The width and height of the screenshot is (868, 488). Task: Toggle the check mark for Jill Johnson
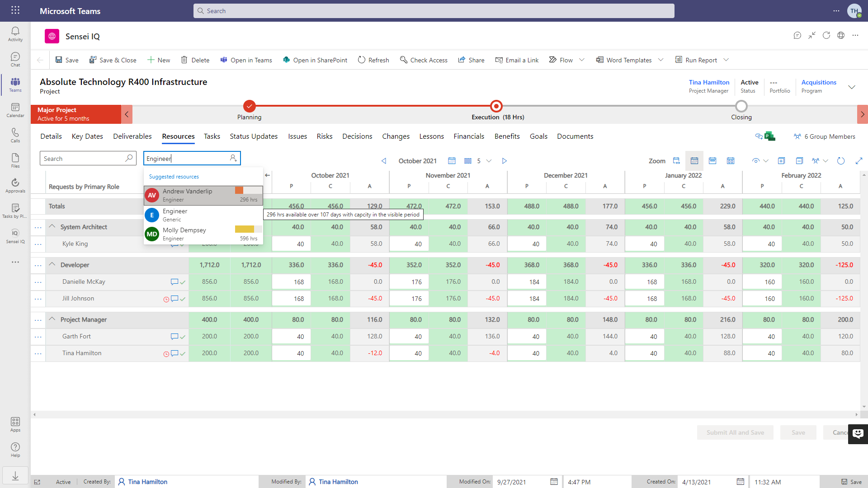click(183, 299)
